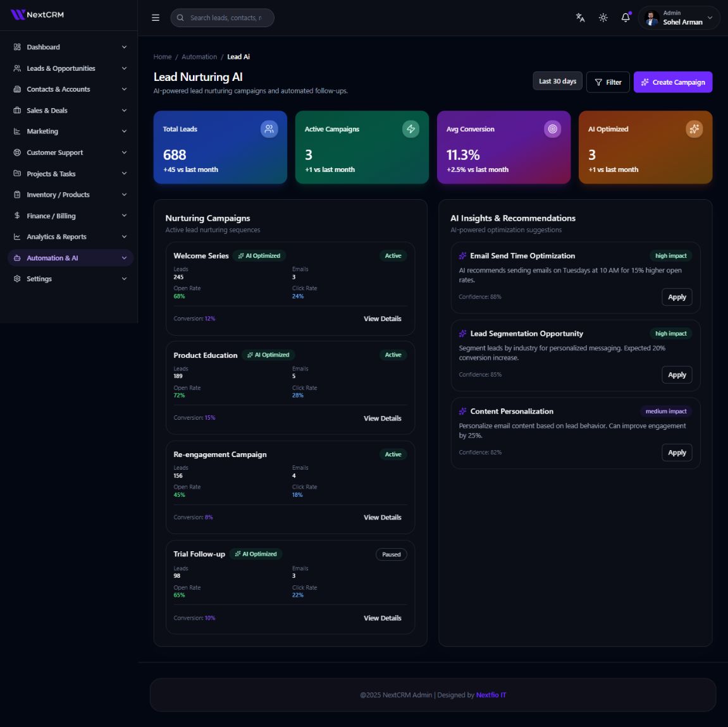Screen dimensions: 728x727
Task: Switch theme with the sun icon
Action: [603, 18]
